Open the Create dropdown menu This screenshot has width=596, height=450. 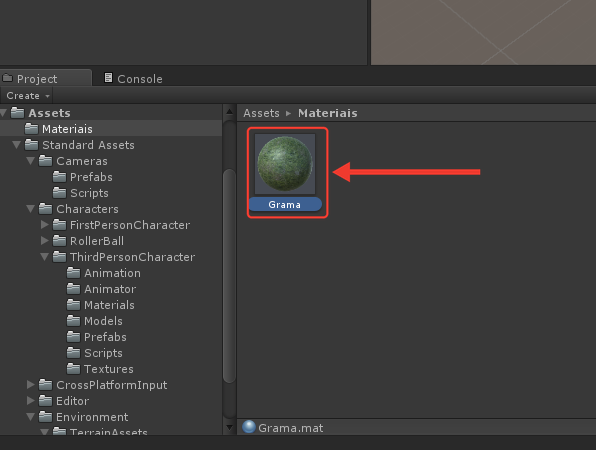(x=27, y=95)
